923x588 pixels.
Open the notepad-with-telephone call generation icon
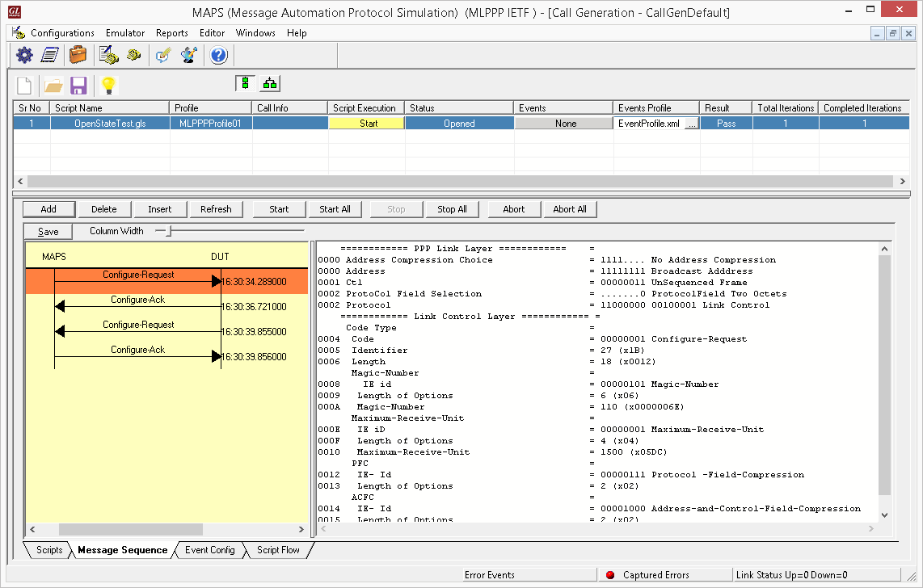(108, 55)
